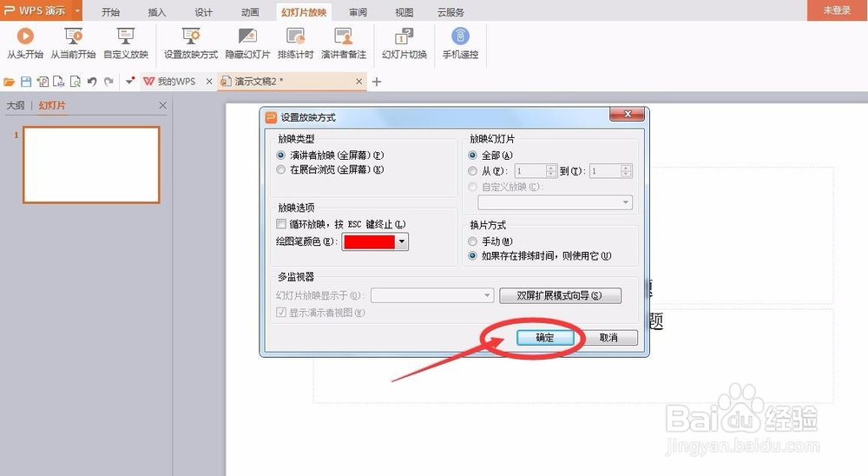
Task: Start slideshow from beginning (从头开始)
Action: [x=25, y=43]
